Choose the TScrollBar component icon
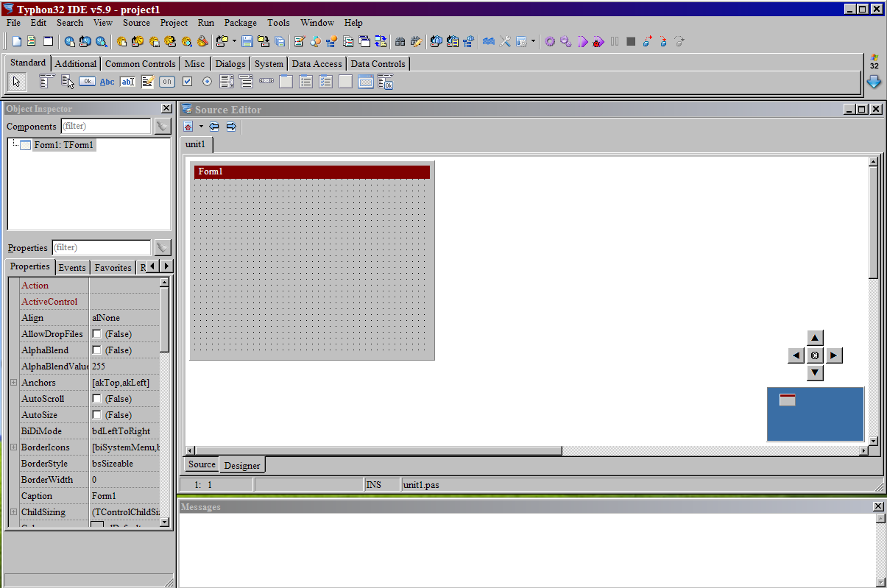Viewport: 887px width, 588px height. (x=266, y=82)
